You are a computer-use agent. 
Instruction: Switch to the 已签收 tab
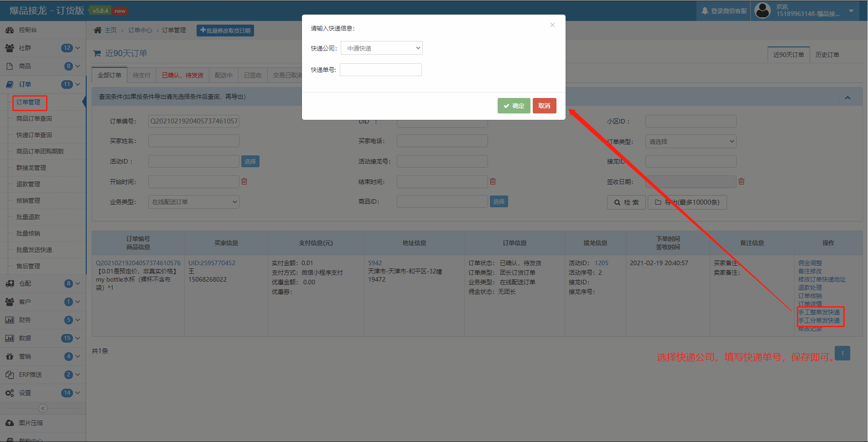[253, 75]
